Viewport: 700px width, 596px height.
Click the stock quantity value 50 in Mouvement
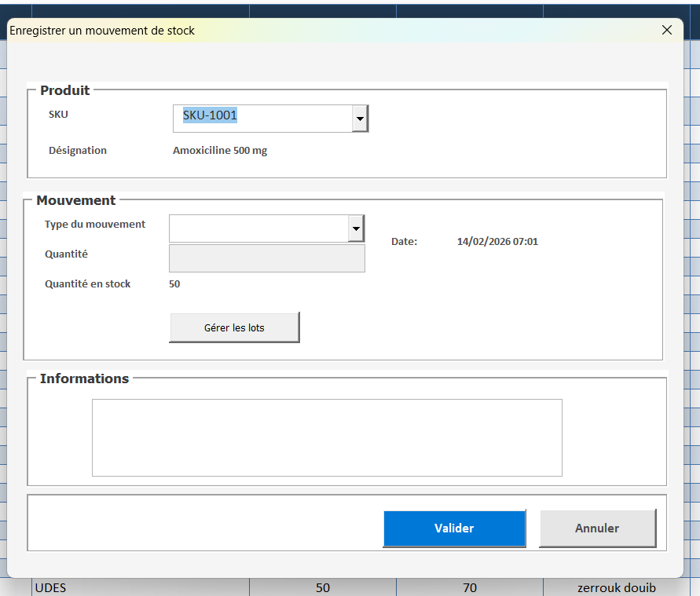[174, 284]
